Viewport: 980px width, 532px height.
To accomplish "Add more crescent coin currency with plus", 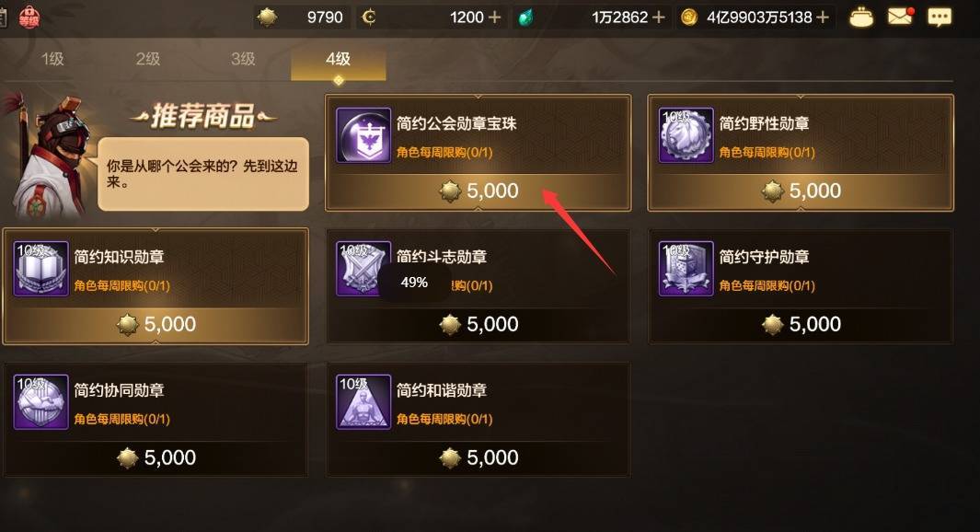I will click(x=494, y=17).
